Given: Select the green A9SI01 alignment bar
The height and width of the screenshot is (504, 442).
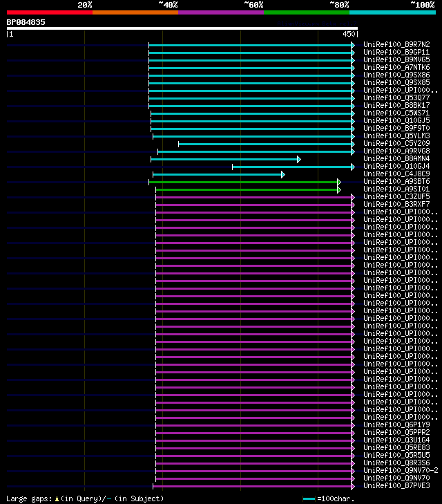Looking at the screenshot, I should tap(248, 189).
